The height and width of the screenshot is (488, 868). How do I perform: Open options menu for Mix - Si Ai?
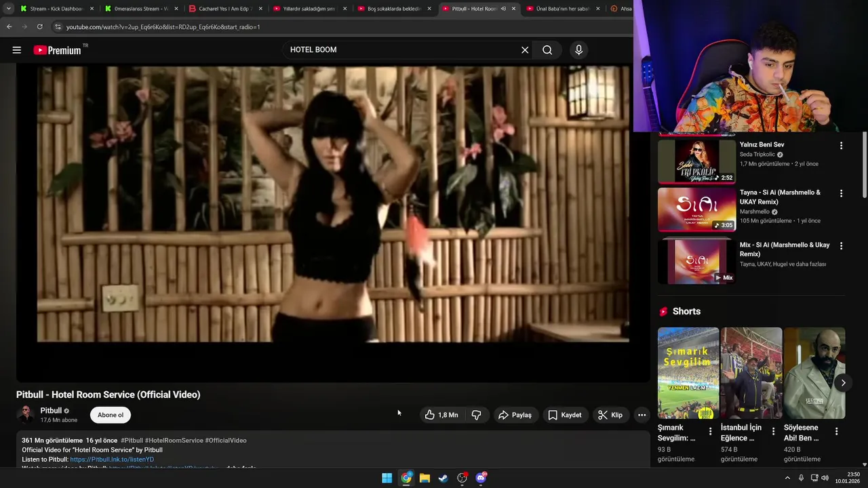[x=841, y=246]
